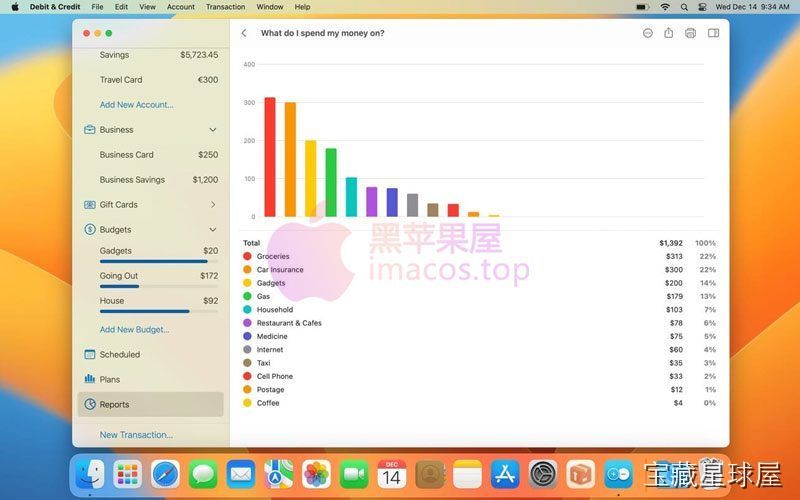
Task: Open the Debit & Credit dock icon
Action: (x=618, y=474)
